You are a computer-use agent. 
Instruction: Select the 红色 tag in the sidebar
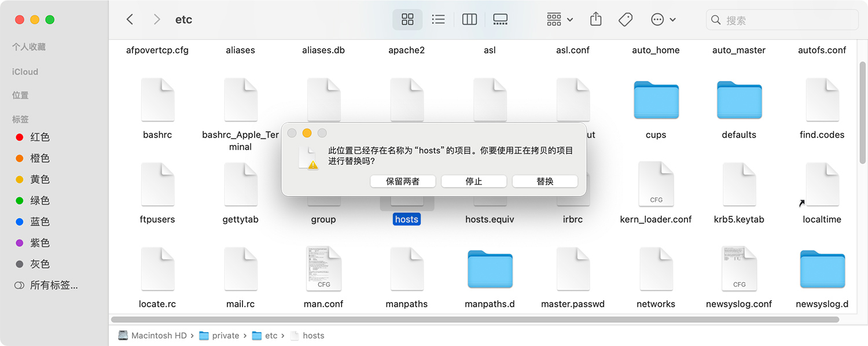coord(39,137)
